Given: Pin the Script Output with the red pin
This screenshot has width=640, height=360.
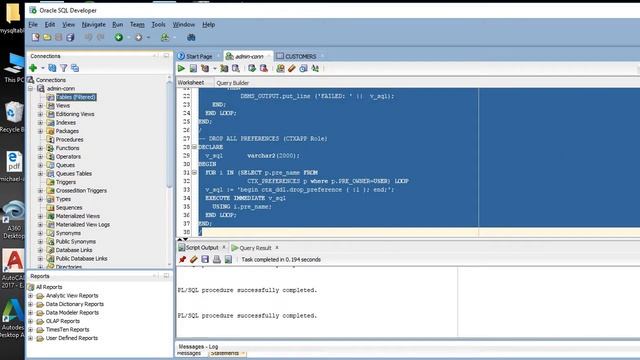Looking at the screenshot, I should click(182, 259).
